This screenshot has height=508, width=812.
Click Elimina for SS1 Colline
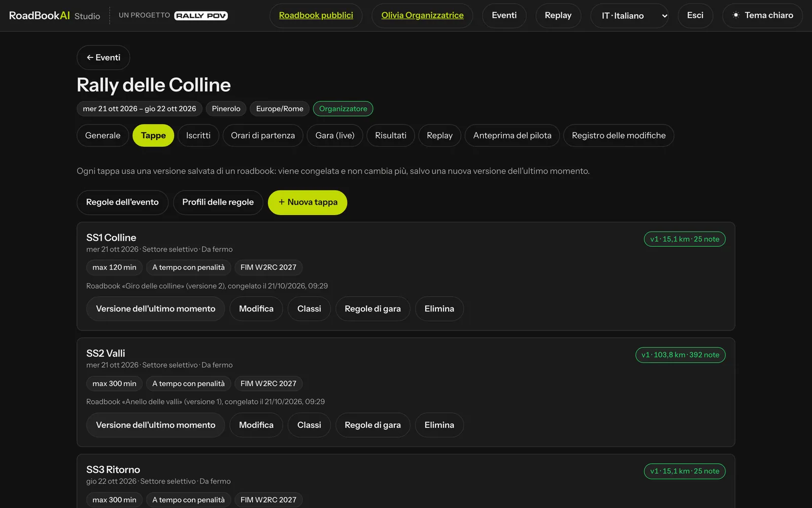(x=439, y=309)
